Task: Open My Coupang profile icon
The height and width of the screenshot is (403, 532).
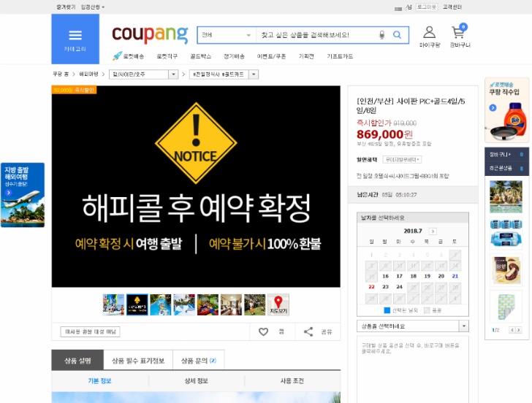Action: [429, 37]
